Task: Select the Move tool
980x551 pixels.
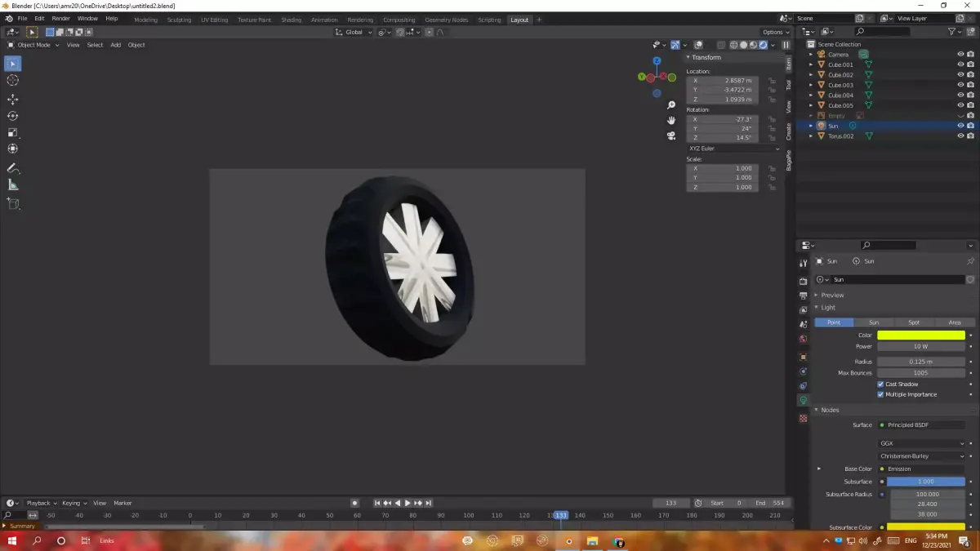Action: [x=13, y=99]
